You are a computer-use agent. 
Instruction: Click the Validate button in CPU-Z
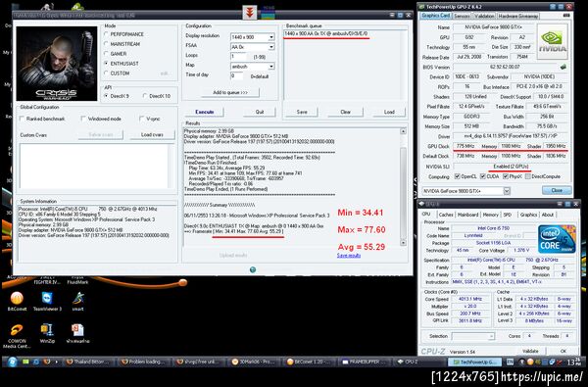point(530,351)
